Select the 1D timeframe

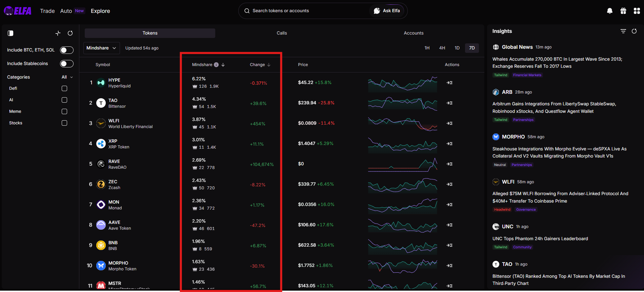[x=457, y=48]
